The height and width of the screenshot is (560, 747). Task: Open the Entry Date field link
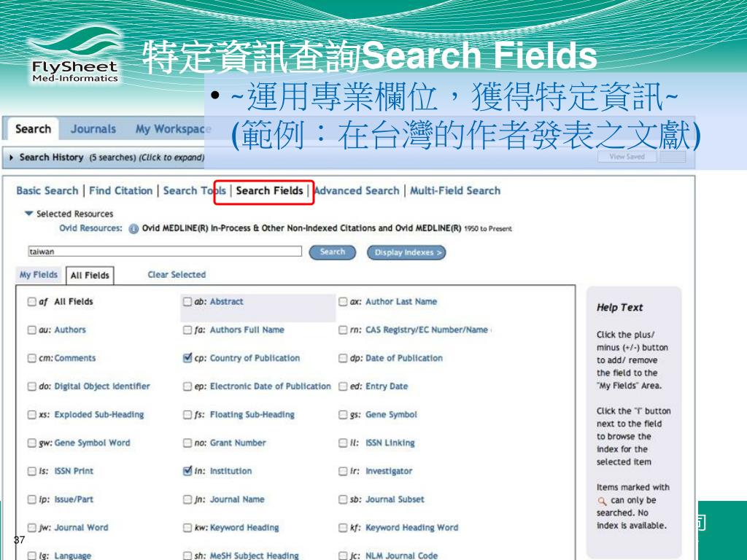tap(387, 386)
